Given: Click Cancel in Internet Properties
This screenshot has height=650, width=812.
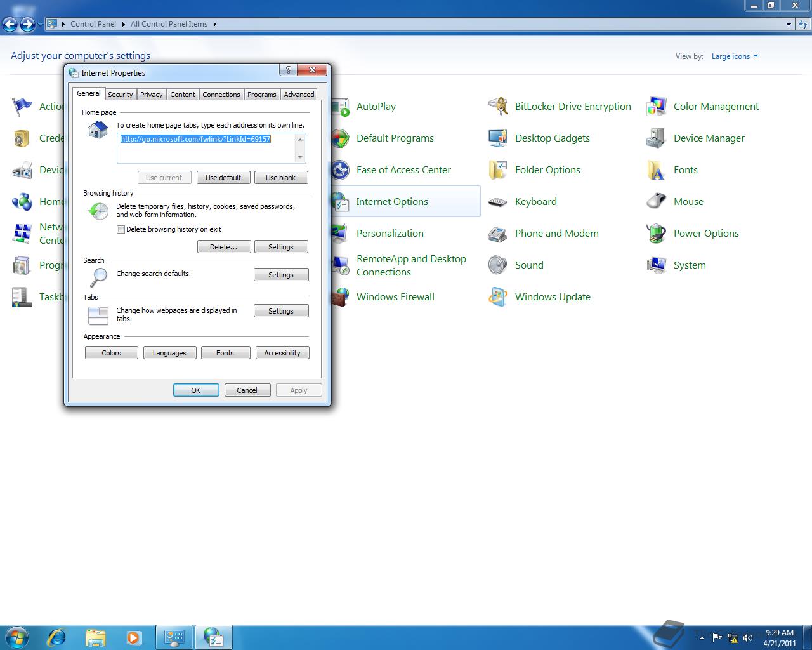Looking at the screenshot, I should pyautogui.click(x=247, y=390).
